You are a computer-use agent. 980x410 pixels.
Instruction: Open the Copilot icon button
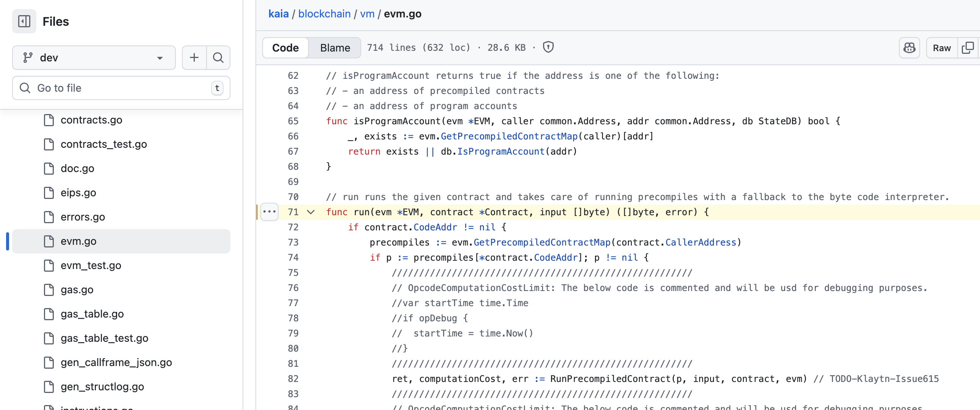click(909, 47)
